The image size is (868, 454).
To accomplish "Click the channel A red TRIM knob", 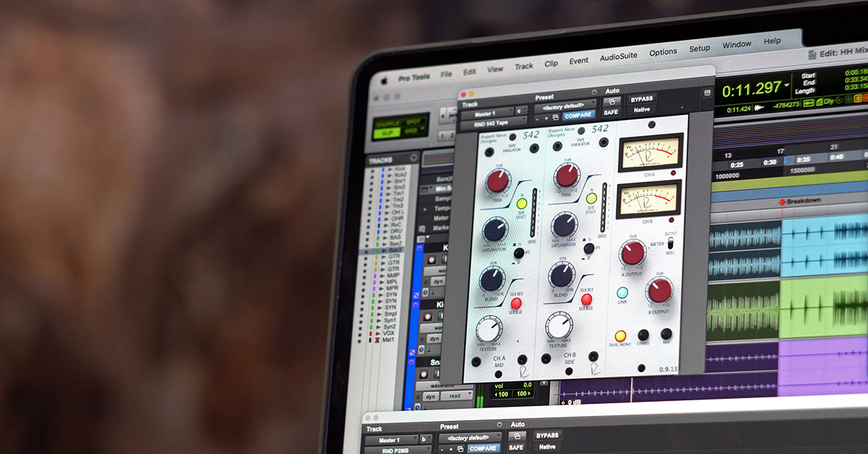I will point(498,181).
